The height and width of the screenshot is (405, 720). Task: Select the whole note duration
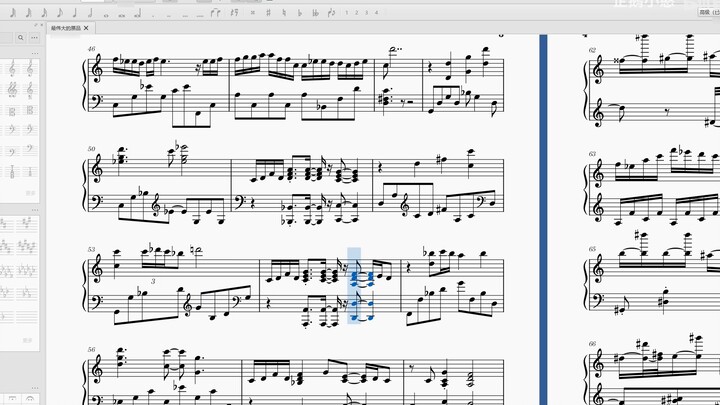coord(106,14)
